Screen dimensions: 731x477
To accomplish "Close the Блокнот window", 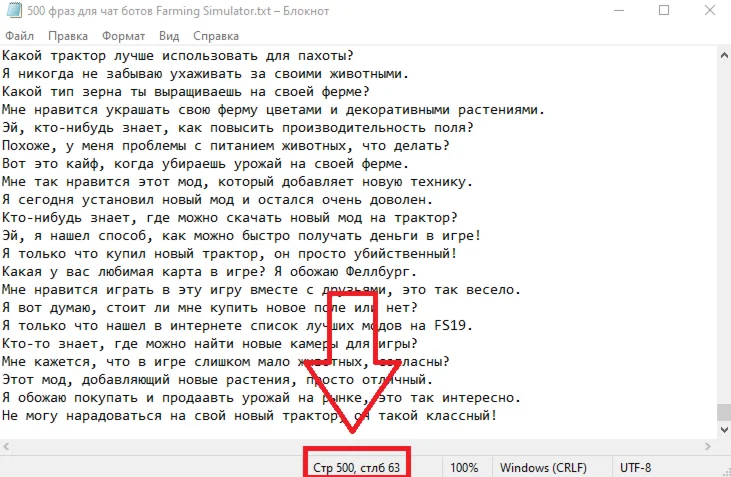I will (x=710, y=10).
